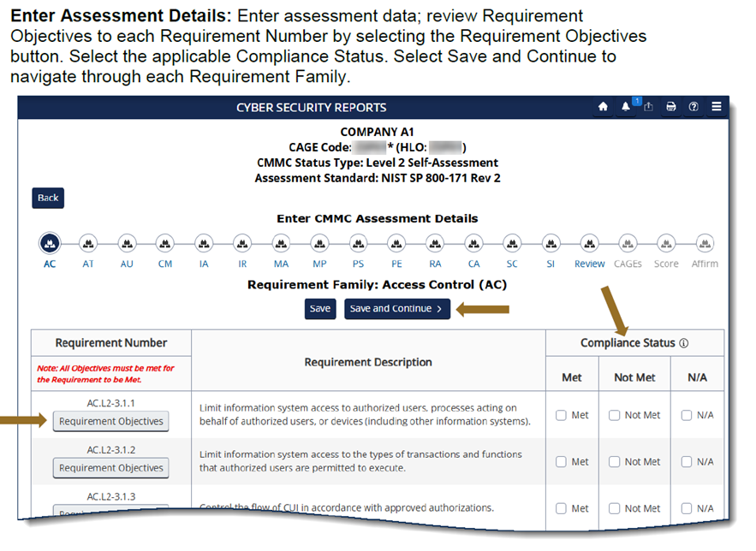Check Not Met for AC.L2-3.1.3
Screen dimensions: 756x551
[614, 508]
